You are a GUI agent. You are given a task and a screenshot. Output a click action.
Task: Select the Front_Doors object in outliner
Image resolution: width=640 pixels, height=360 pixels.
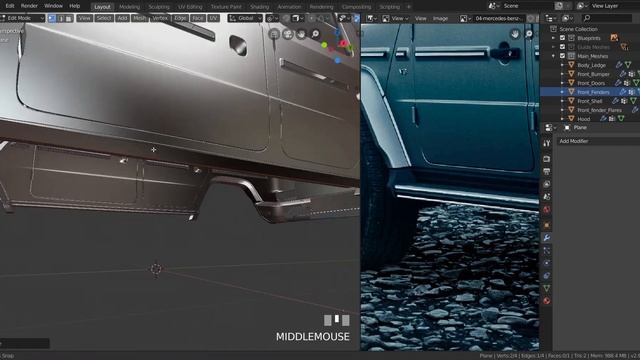coord(591,83)
